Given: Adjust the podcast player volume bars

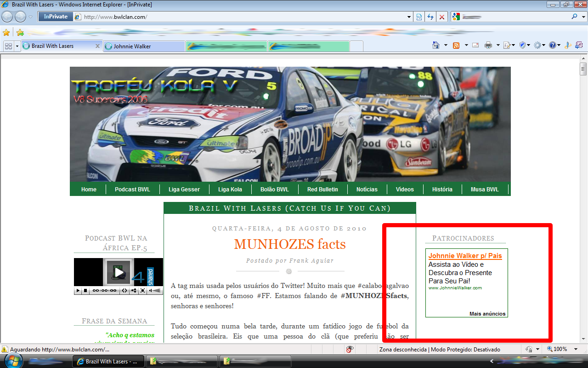Looking at the screenshot, I should [x=155, y=291].
